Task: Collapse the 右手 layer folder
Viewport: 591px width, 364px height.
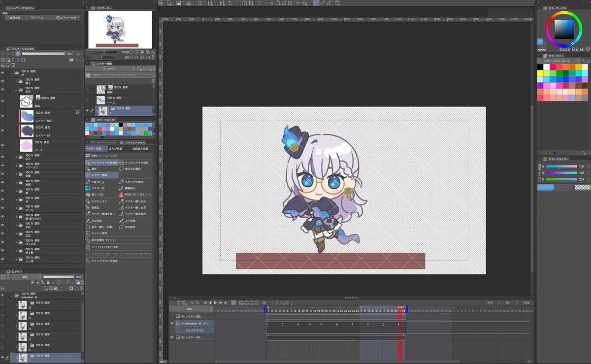Action: [x=16, y=90]
